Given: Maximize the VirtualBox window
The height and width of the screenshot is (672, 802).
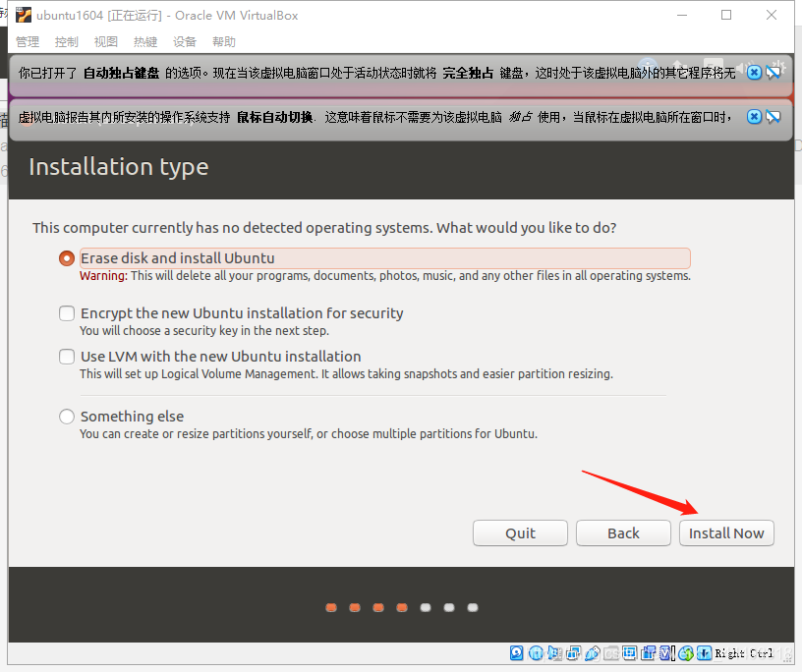Looking at the screenshot, I should click(x=726, y=15).
